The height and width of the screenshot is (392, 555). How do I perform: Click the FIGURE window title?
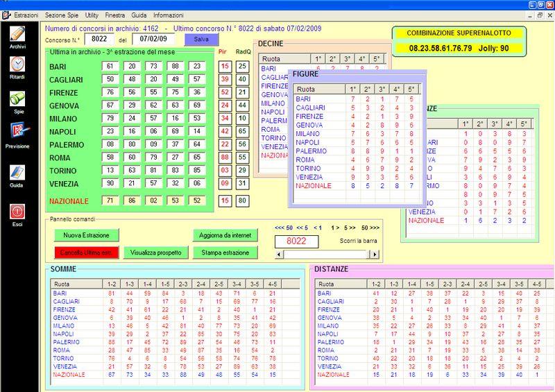coord(305,74)
